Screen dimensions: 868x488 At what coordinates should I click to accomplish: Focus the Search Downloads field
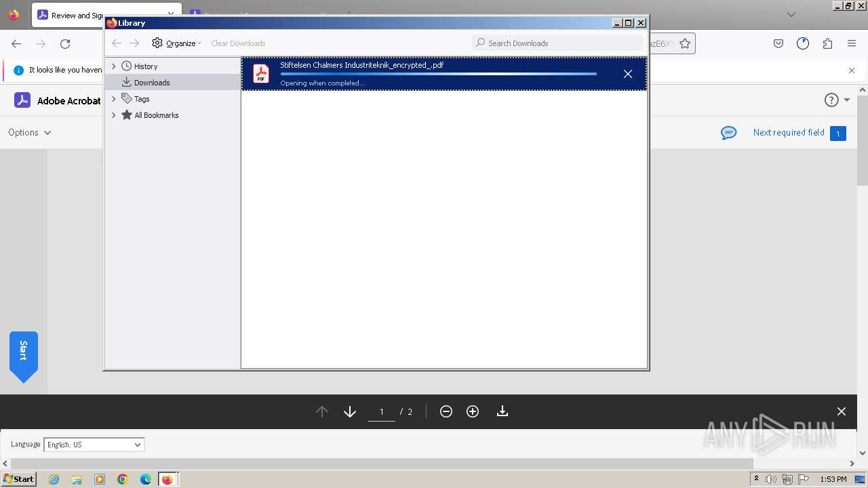click(x=557, y=43)
